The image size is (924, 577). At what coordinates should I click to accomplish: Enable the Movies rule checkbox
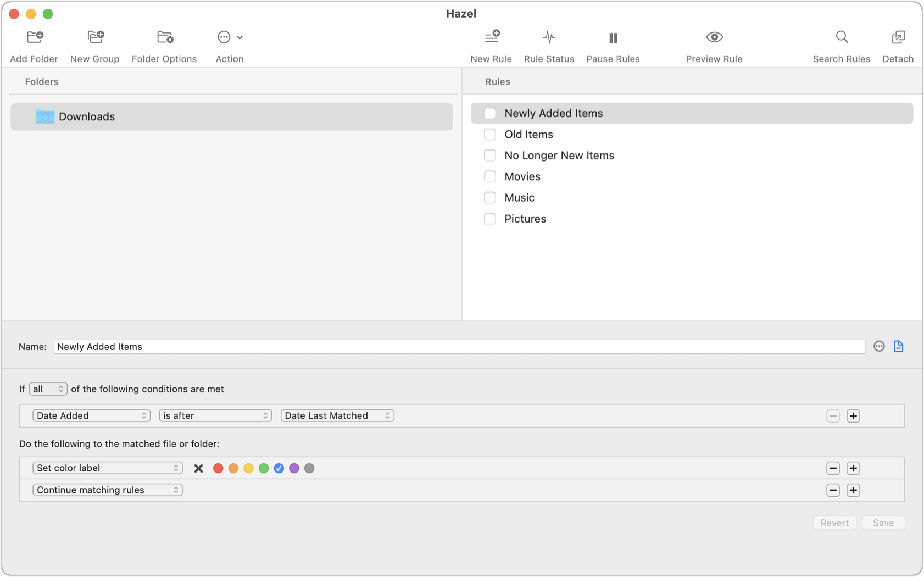click(489, 176)
